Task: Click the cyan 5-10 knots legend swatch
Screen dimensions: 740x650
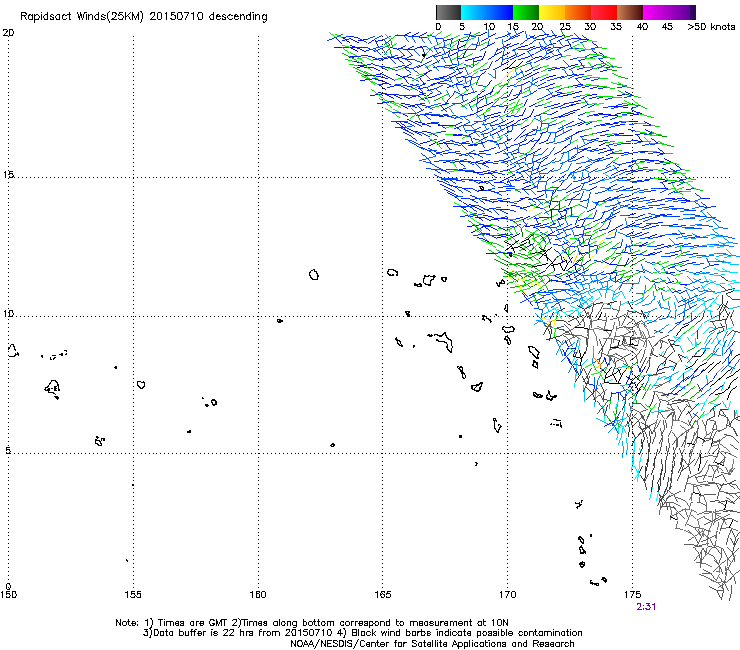Action: tap(474, 12)
